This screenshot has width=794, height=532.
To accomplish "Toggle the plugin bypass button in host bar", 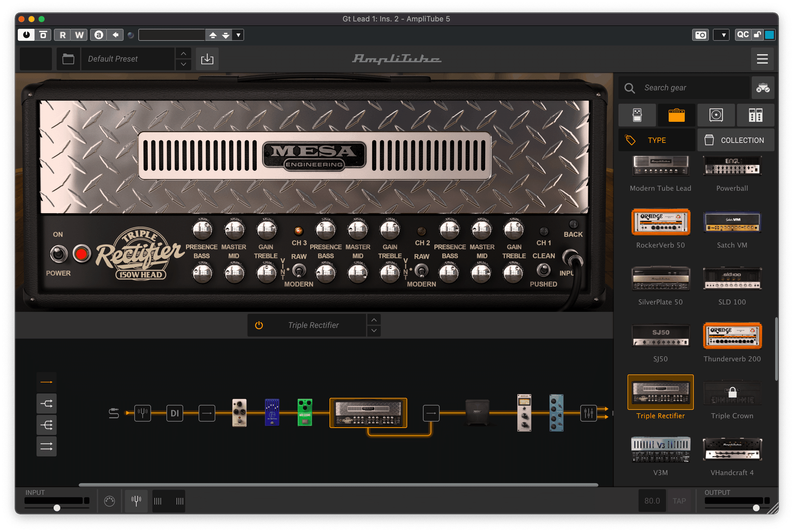I will 26,35.
